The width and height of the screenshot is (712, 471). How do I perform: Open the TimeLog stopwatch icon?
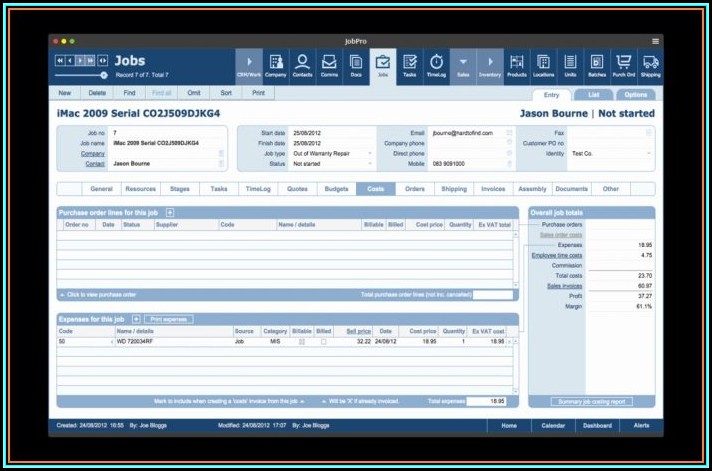coord(436,64)
